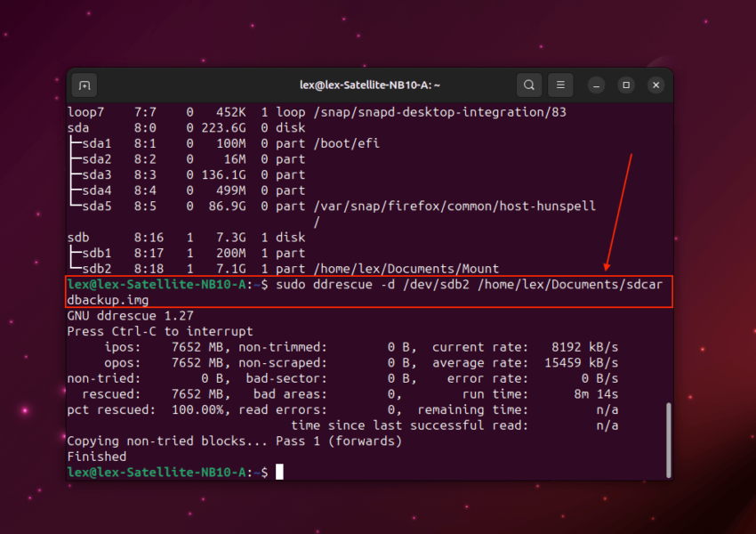
Task: Open the terminal options menu icon
Action: pyautogui.click(x=560, y=85)
